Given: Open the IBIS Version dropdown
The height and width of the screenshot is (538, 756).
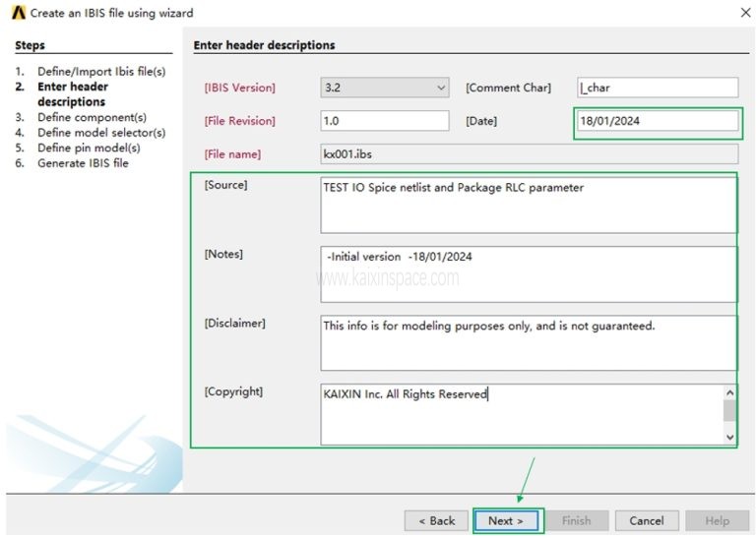Looking at the screenshot, I should click(385, 88).
